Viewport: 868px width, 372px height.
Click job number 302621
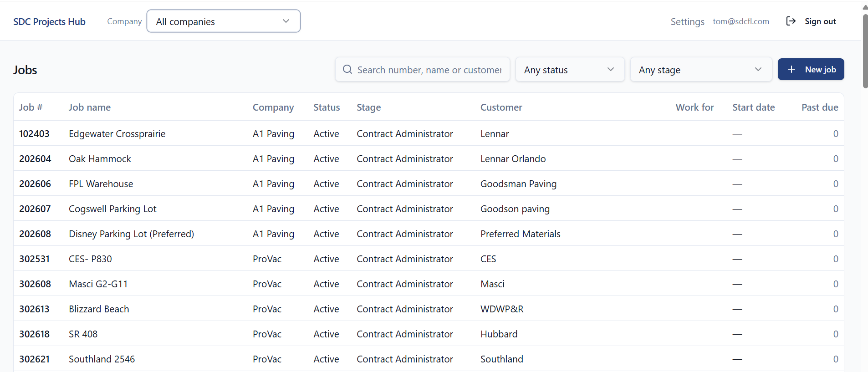(34, 359)
